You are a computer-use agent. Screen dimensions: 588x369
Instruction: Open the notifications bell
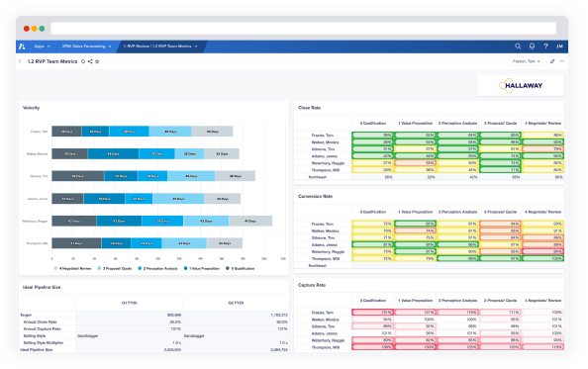click(x=532, y=46)
